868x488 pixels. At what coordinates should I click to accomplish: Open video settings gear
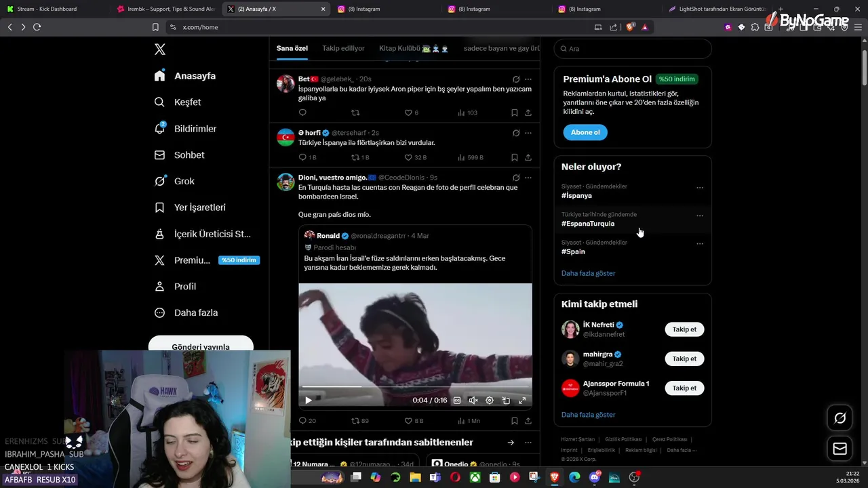coord(490,401)
